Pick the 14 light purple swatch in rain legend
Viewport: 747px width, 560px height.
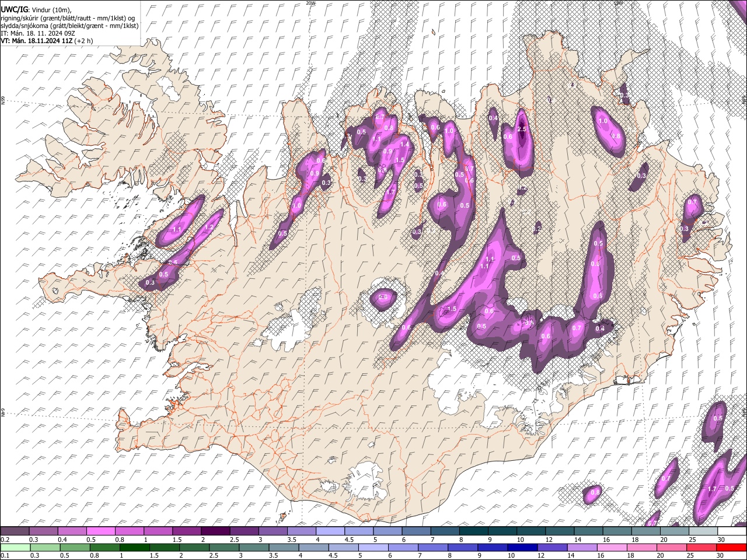coord(582,548)
